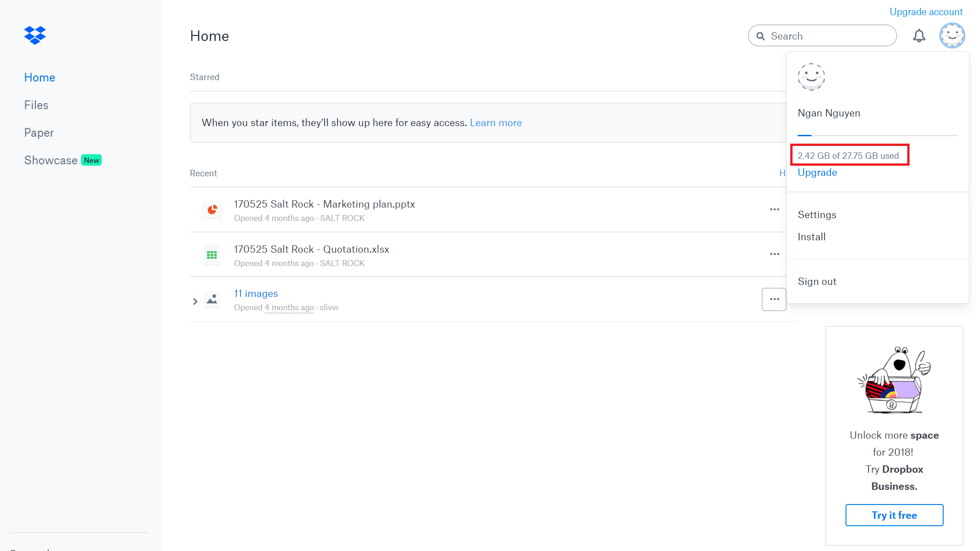Viewport: 980px width, 551px height.
Task: Open 170525 Salt Rock - Marketing plan.pptx
Action: point(324,204)
